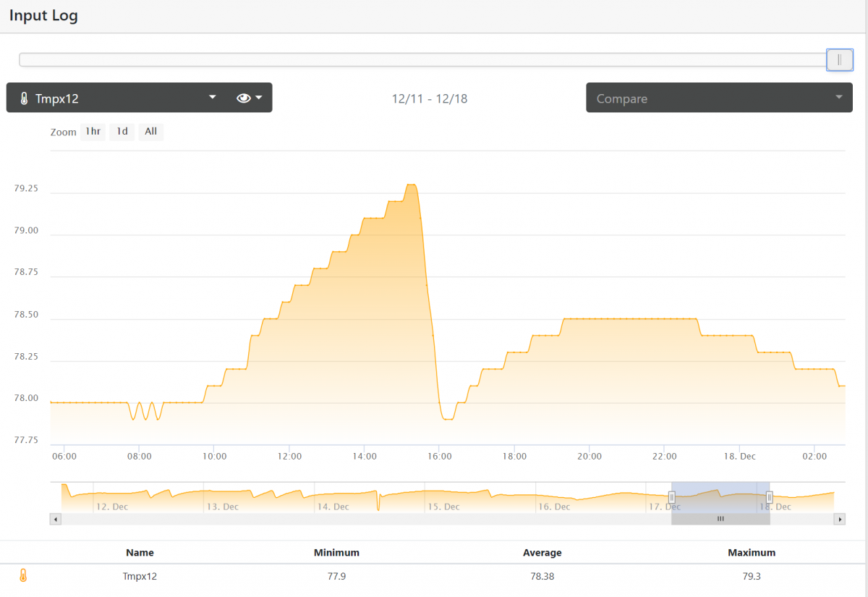The height and width of the screenshot is (597, 868).
Task: Click the eye visibility icon
Action: (244, 98)
